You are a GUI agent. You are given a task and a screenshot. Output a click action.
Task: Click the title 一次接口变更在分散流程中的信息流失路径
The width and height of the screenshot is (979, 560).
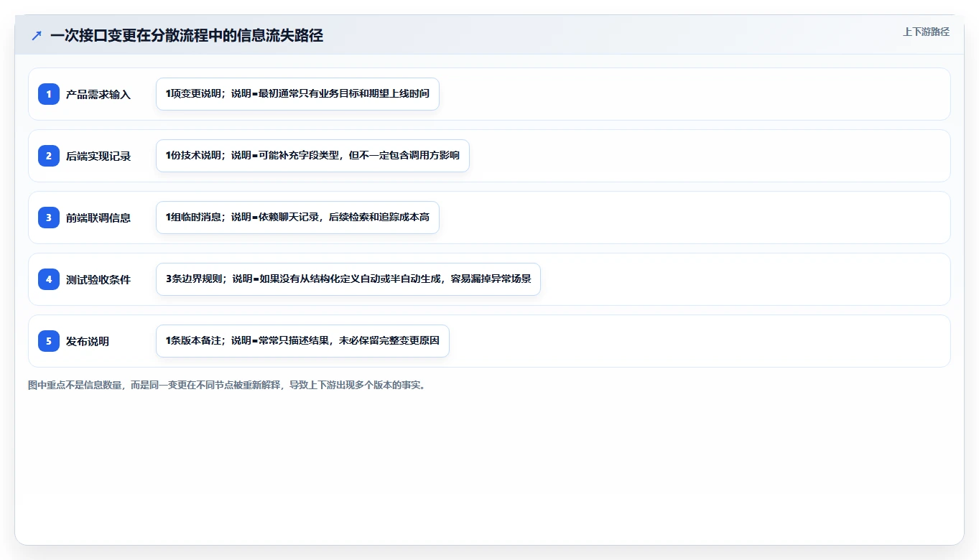187,36
